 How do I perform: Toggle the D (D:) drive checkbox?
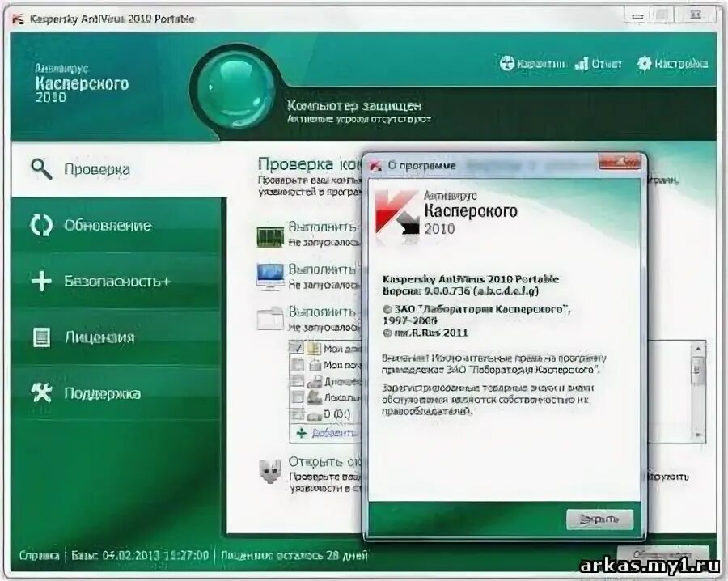click(297, 413)
